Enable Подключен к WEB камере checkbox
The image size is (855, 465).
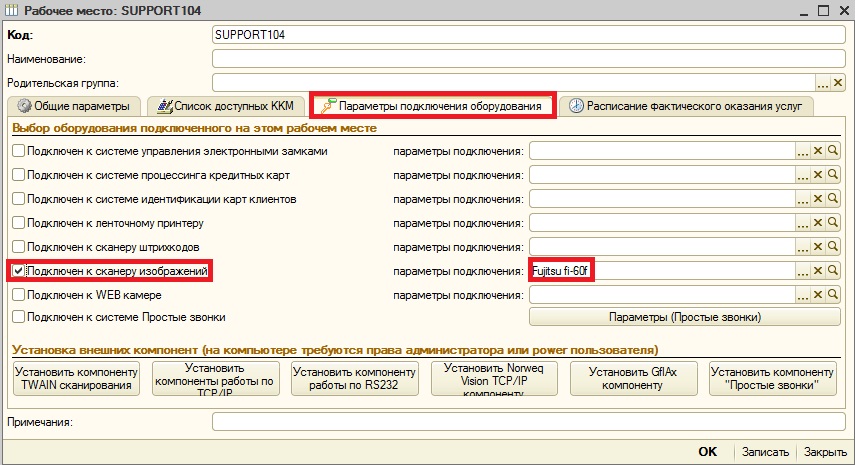[19, 295]
